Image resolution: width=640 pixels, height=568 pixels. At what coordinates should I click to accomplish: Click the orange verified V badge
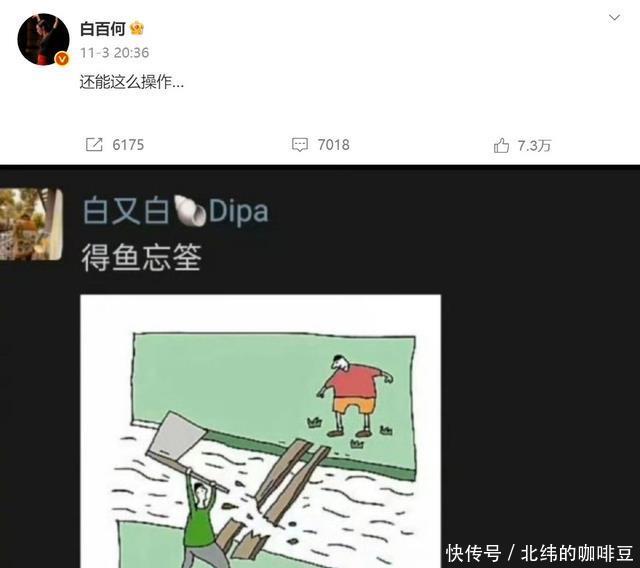[x=62, y=59]
